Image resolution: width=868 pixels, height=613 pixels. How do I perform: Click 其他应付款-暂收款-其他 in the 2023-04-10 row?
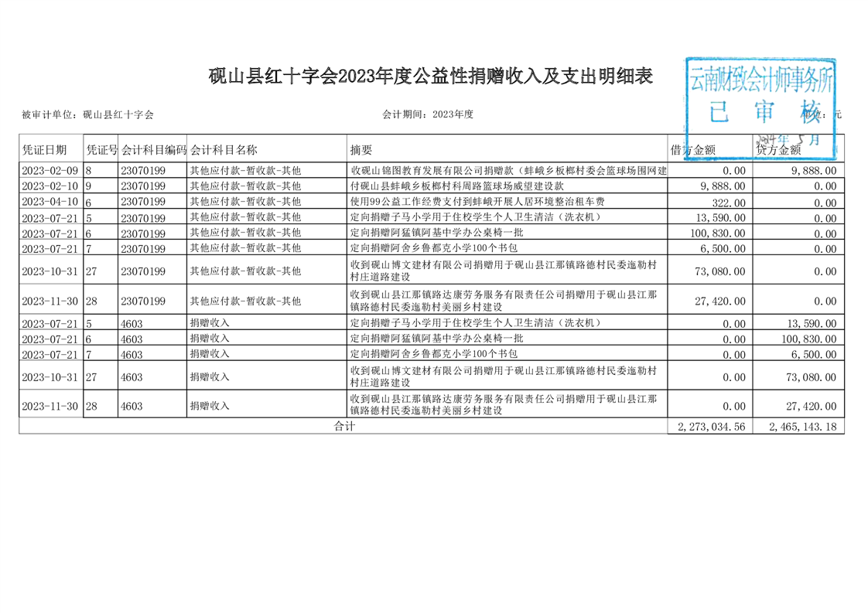pos(246,202)
